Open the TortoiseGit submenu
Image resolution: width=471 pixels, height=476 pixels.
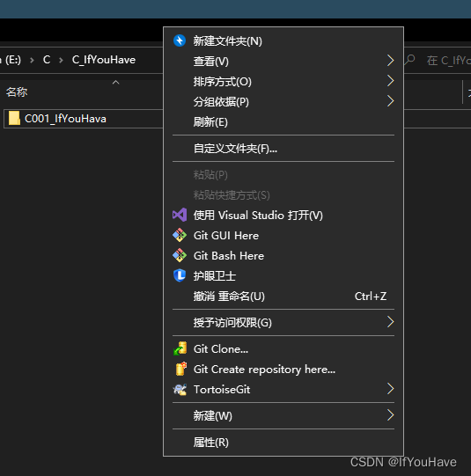coord(283,390)
